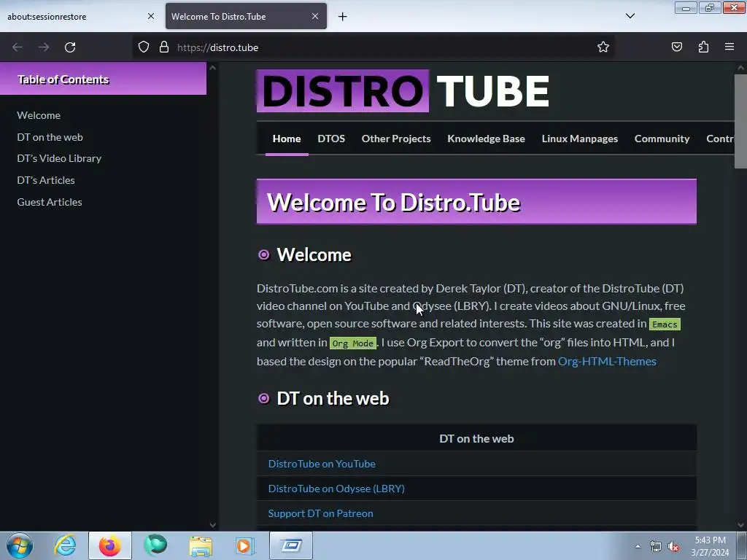
Task: Close the Welcome To Distro.Tube tab
Action: 315,17
